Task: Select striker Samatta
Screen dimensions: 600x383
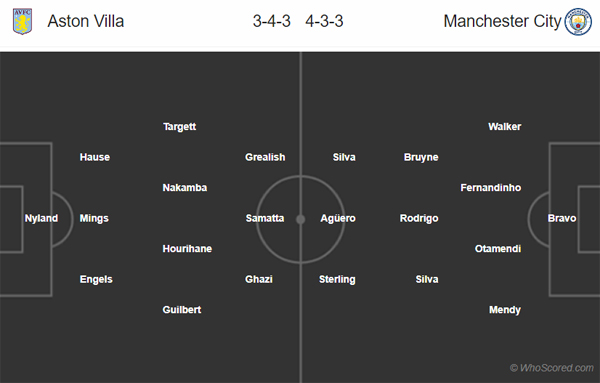Action: [265, 218]
